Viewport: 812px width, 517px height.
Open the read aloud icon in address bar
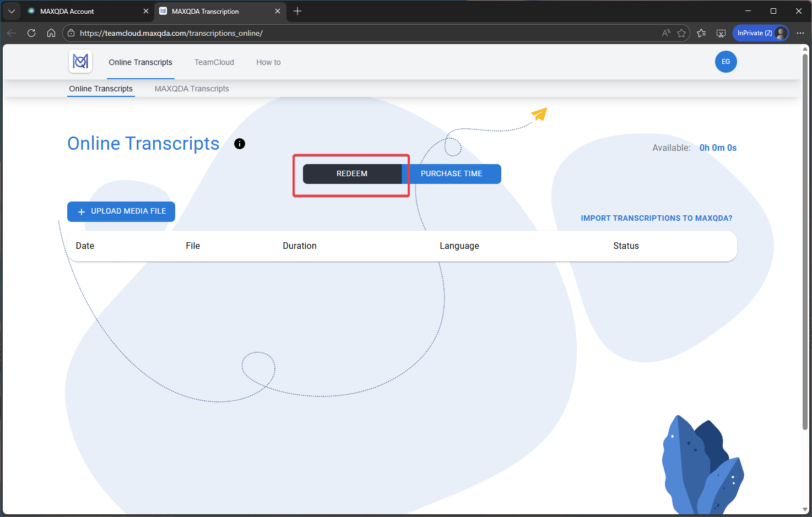coord(666,33)
